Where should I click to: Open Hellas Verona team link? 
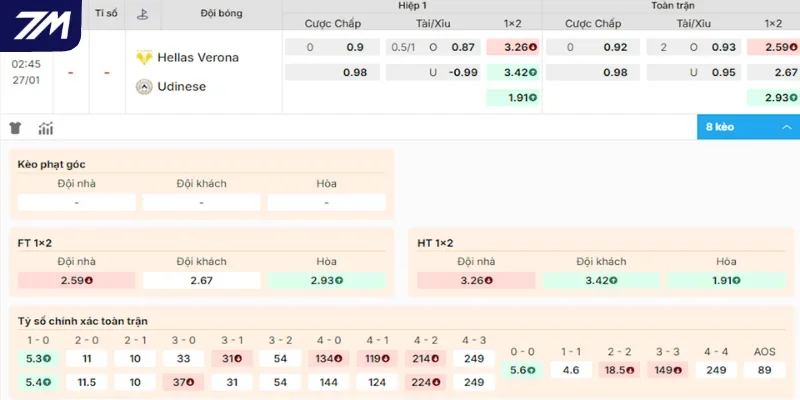(198, 58)
